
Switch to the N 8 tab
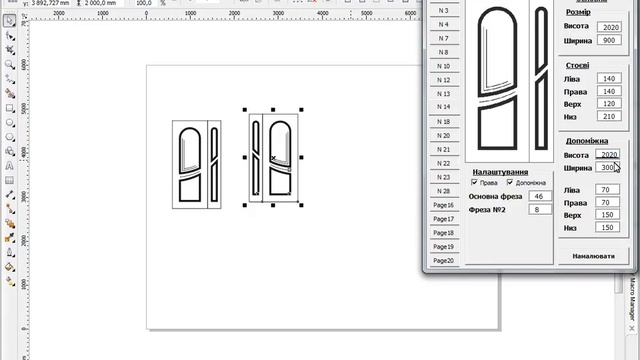coord(444,52)
